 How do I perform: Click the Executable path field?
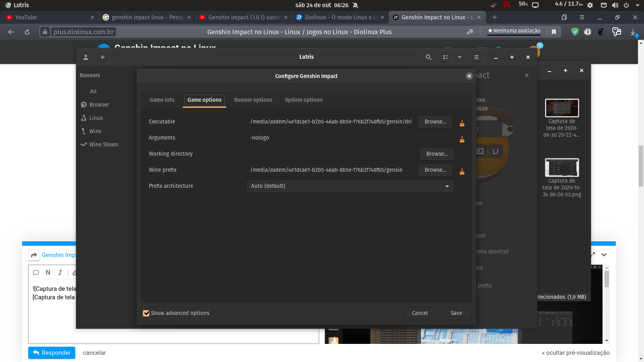pyautogui.click(x=331, y=121)
